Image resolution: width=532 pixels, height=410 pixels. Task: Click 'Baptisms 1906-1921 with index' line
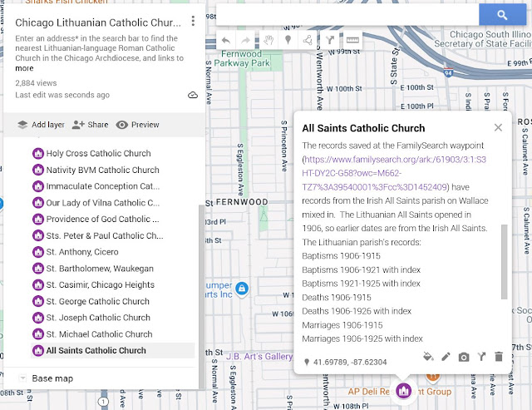click(361, 269)
